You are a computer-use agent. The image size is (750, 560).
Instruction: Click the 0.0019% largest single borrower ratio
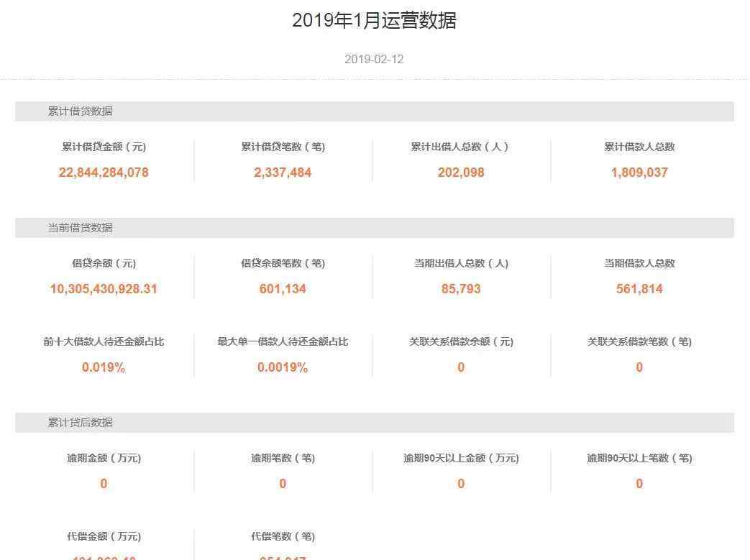coord(283,367)
